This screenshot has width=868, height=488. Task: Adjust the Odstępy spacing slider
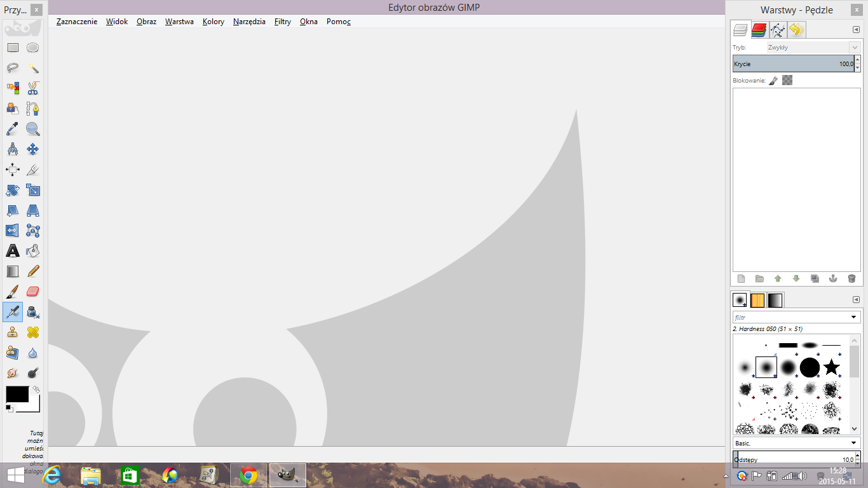tap(794, 459)
